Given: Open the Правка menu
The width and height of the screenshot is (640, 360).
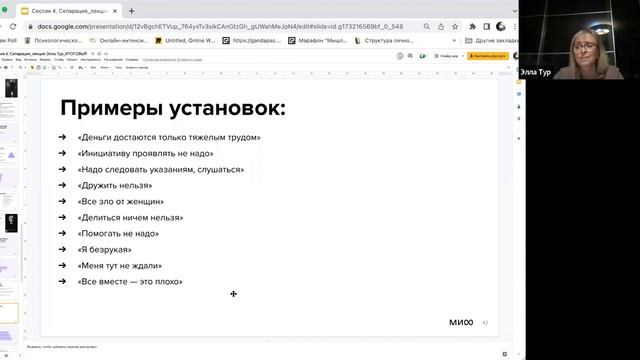Looking at the screenshot, I should pyautogui.click(x=7, y=60).
